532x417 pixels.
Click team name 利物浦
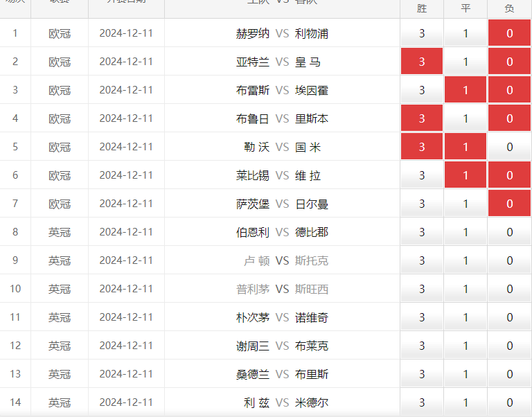click(312, 33)
